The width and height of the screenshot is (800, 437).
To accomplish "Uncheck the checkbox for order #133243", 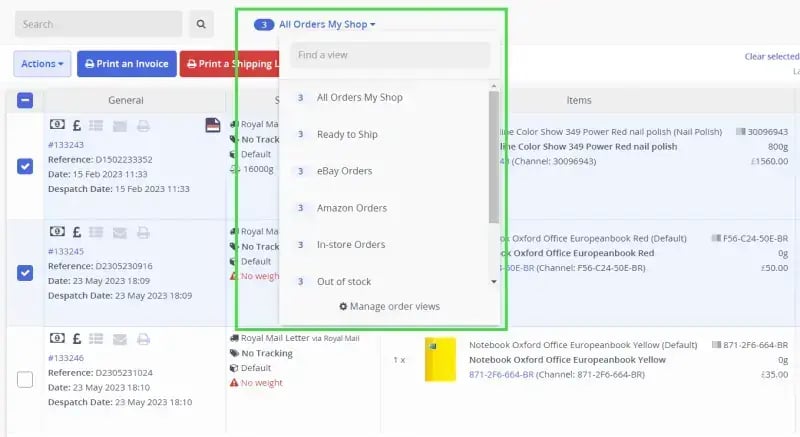I will point(25,166).
